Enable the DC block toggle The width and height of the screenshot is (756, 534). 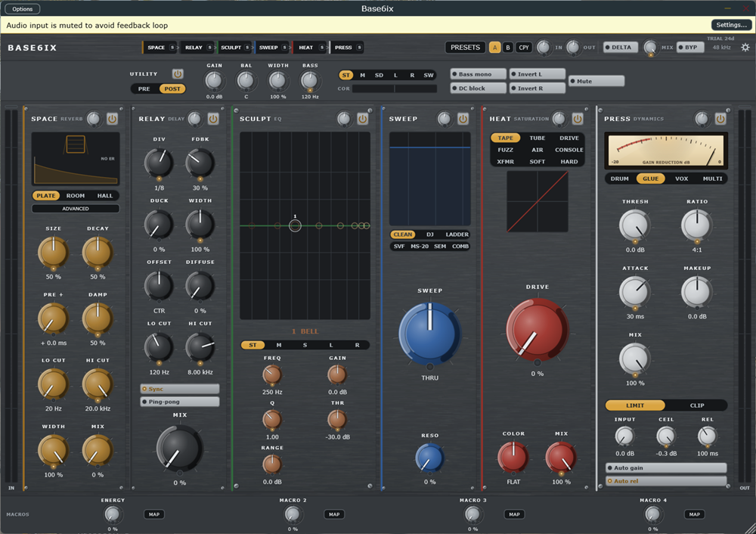pos(479,88)
